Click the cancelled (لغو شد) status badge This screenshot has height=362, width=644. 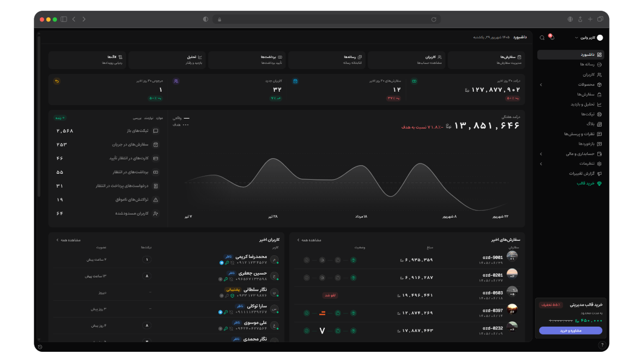(330, 295)
